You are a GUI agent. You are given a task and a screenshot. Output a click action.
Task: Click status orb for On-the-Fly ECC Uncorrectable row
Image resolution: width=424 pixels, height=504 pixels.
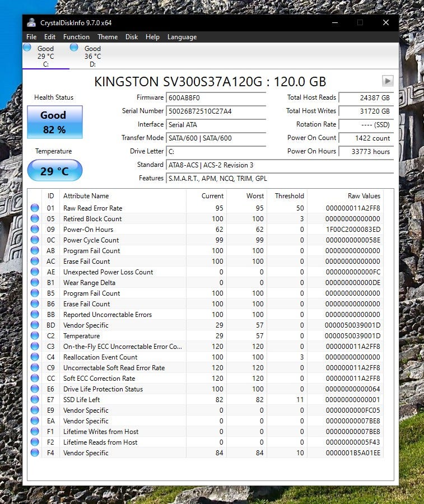click(x=35, y=346)
